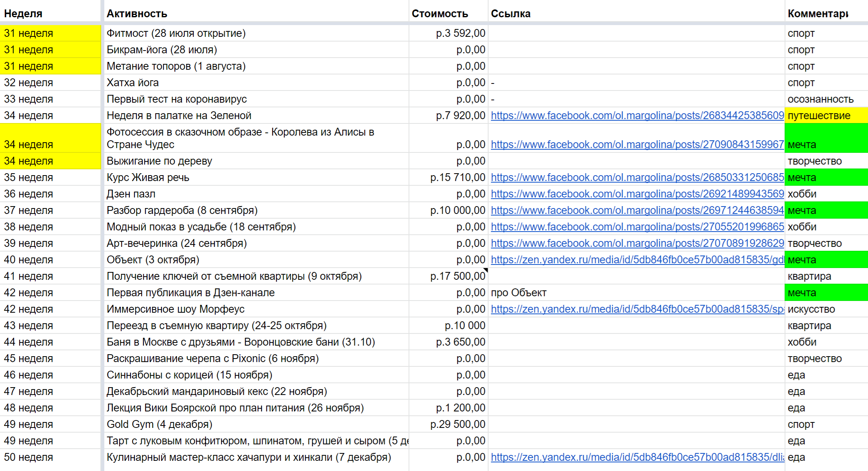Click the 'Баня в Москве с друзьями' cell
The width and height of the screenshot is (868, 471).
coord(256,342)
